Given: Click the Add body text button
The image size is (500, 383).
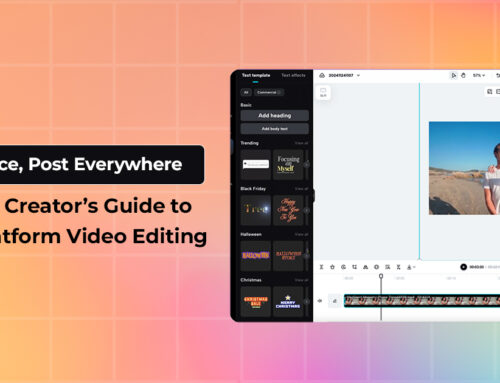Looking at the screenshot, I should 275,129.
